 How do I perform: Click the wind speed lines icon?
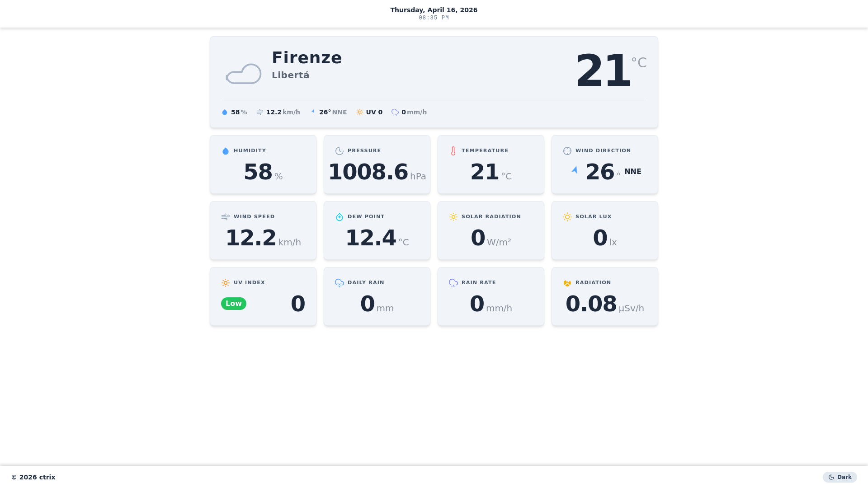coord(226,217)
